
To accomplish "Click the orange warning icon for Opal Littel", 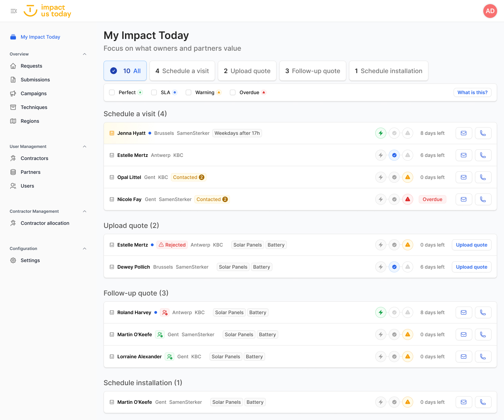I will pos(408,177).
